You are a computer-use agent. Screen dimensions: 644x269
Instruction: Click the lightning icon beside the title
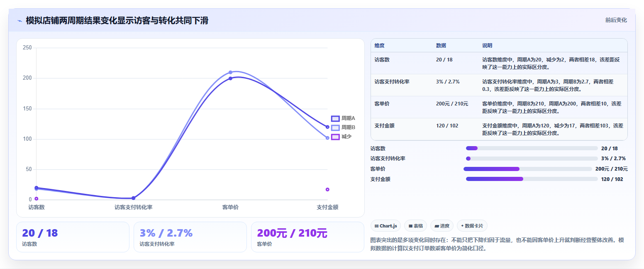pyautogui.click(x=20, y=21)
